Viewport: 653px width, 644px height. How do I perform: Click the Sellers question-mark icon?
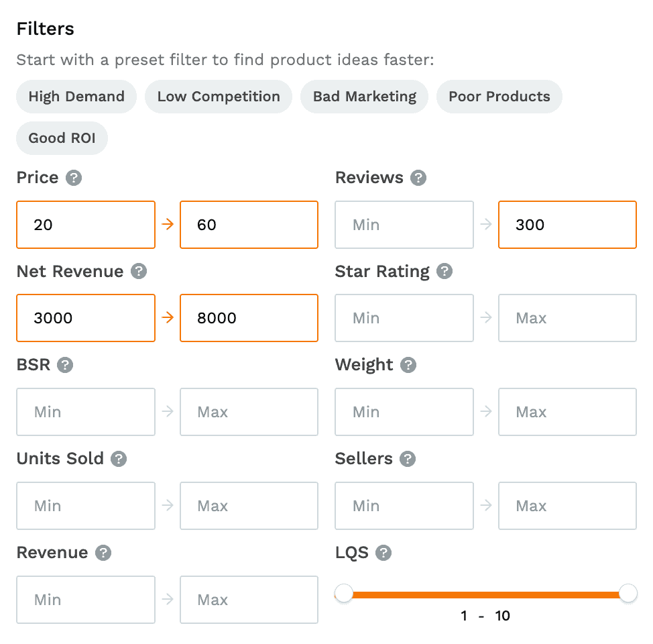pos(408,459)
